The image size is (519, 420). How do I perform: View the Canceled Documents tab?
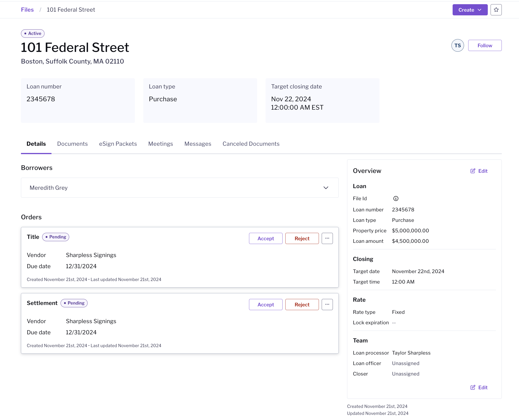[x=251, y=144]
